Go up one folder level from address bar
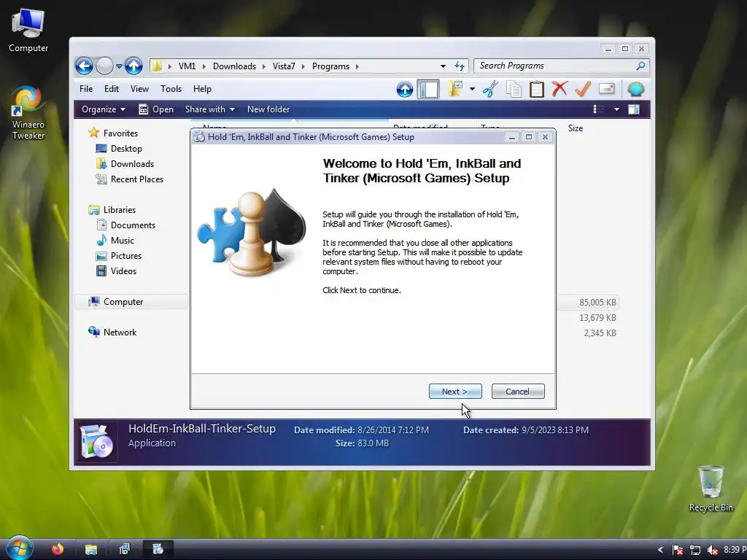 click(134, 66)
